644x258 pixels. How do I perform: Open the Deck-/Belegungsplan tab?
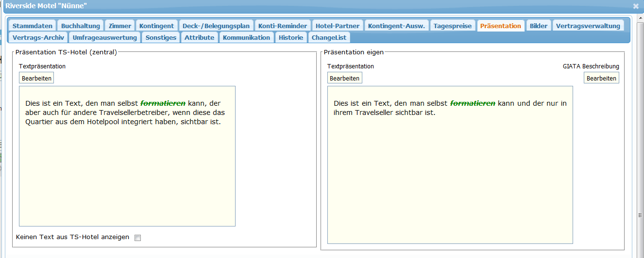[216, 26]
